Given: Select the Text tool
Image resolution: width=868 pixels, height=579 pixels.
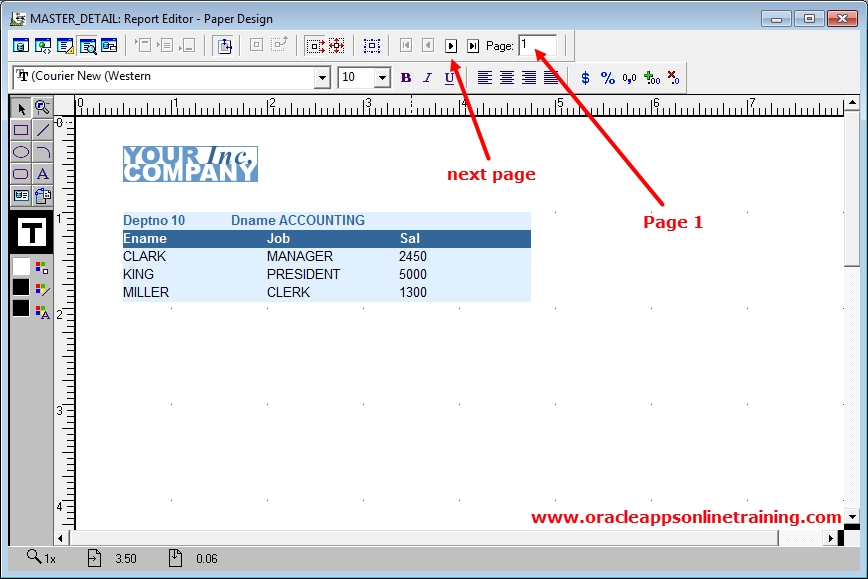Looking at the screenshot, I should coord(43,174).
